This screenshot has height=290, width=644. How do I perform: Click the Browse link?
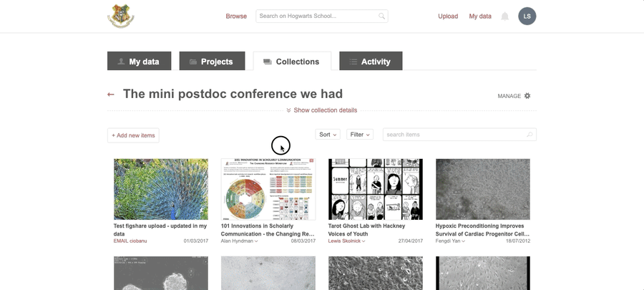[x=236, y=16]
